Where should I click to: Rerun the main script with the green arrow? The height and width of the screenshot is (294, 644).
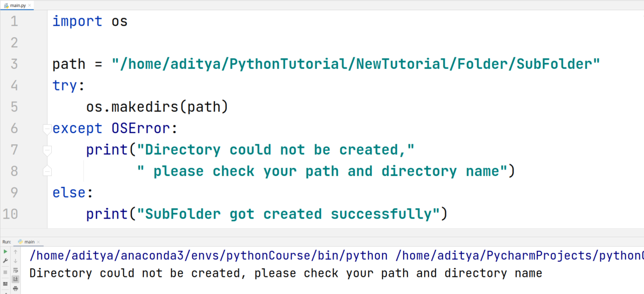(6, 251)
